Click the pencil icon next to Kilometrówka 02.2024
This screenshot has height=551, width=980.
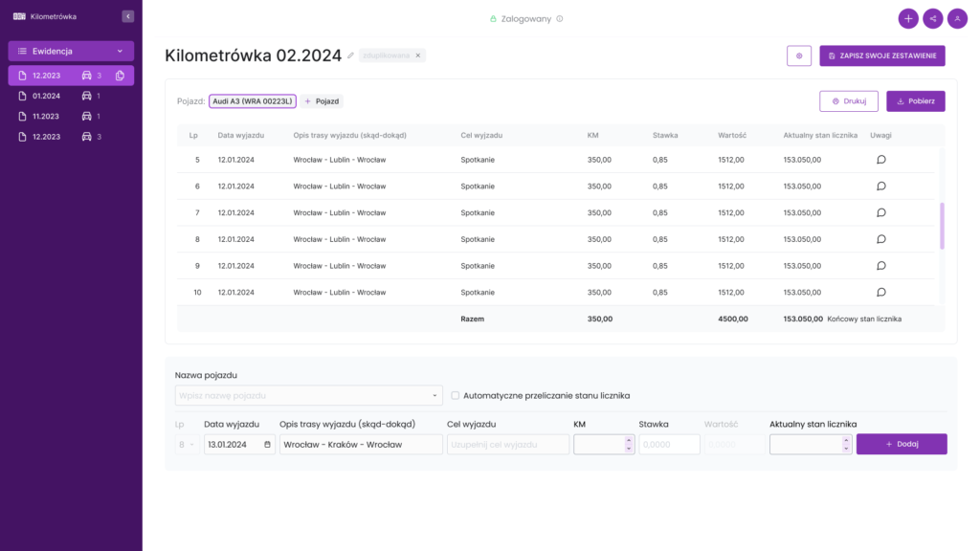(x=350, y=55)
